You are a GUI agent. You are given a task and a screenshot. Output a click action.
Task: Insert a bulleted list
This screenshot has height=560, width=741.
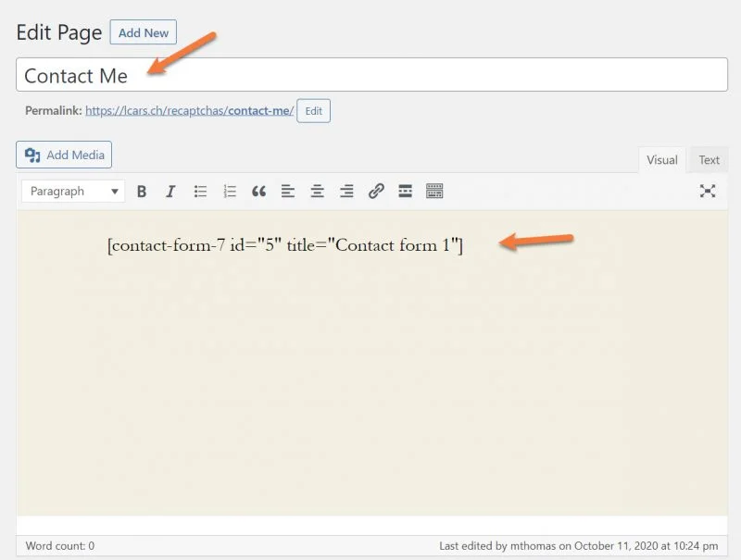[200, 192]
